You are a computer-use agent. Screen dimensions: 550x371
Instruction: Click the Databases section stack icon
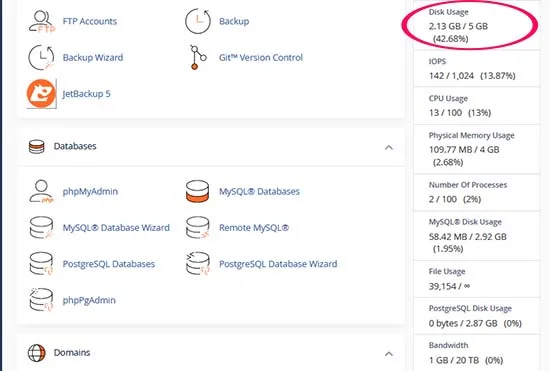(x=36, y=147)
